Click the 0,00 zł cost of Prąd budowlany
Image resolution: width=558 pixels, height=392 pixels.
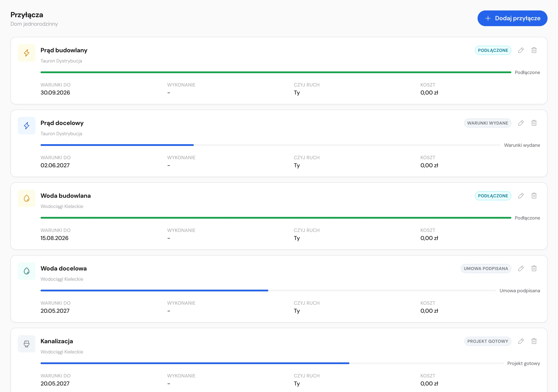[x=429, y=93]
